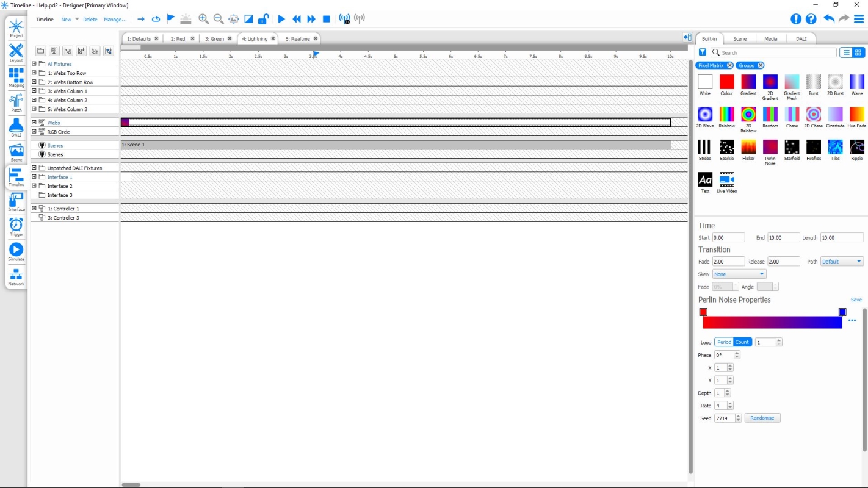This screenshot has height=488, width=868.
Task: Click Delete in the timeline toolbar
Action: pos(90,20)
